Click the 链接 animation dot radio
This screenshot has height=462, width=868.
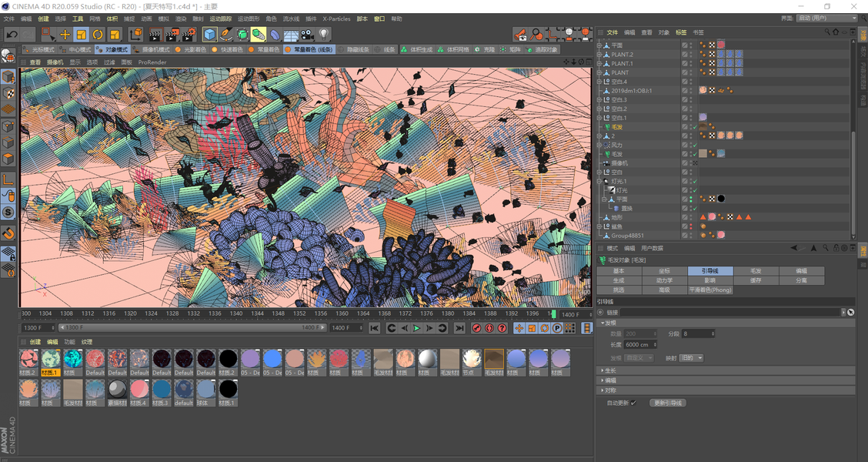coord(601,313)
